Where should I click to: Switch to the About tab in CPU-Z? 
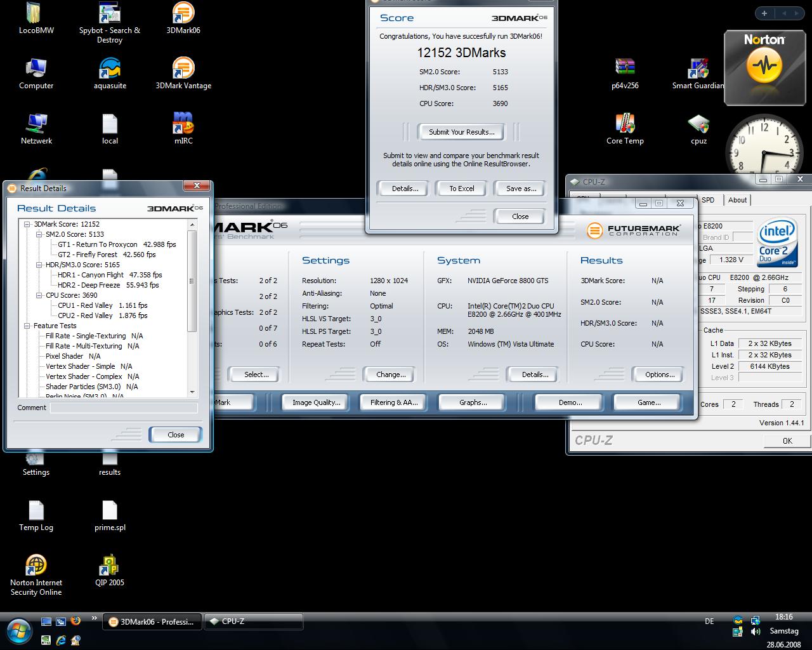[x=737, y=200]
